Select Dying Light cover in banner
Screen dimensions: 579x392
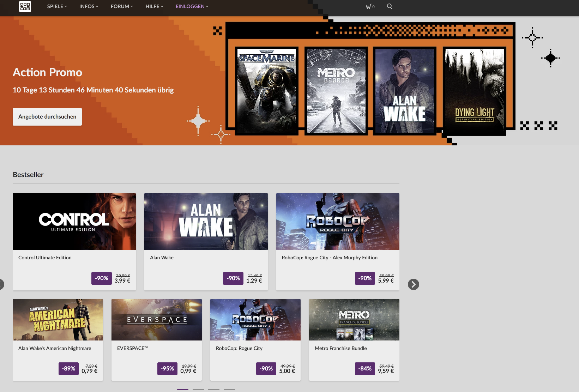point(475,91)
